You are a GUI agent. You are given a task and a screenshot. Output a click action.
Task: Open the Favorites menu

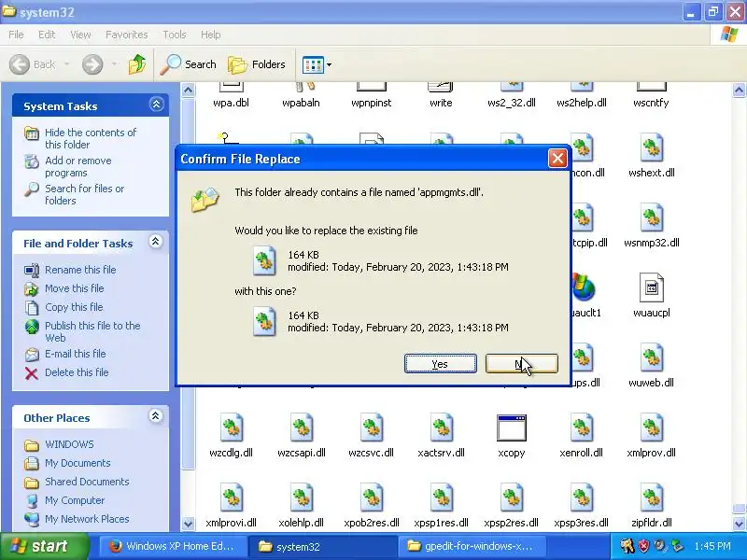(x=126, y=35)
